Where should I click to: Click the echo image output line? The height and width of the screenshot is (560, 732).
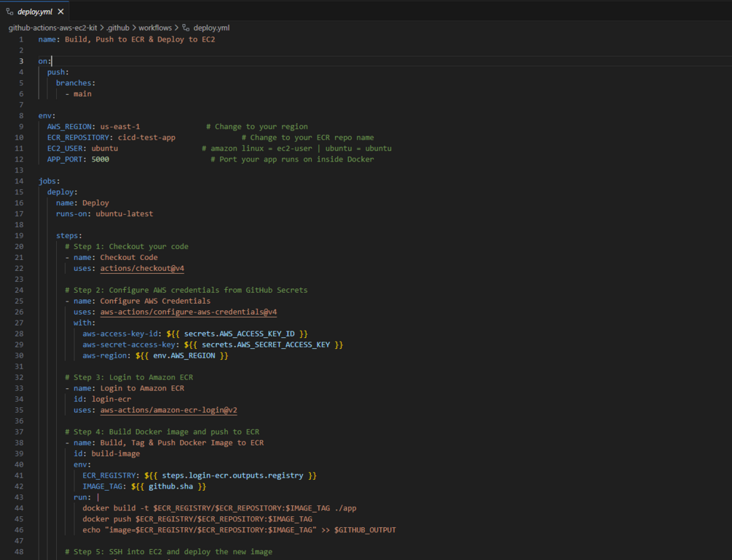click(x=239, y=530)
